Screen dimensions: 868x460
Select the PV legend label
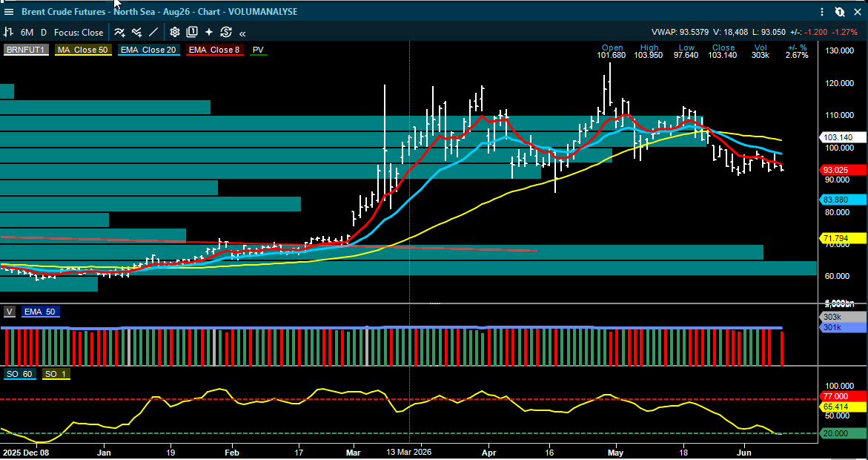(x=258, y=50)
